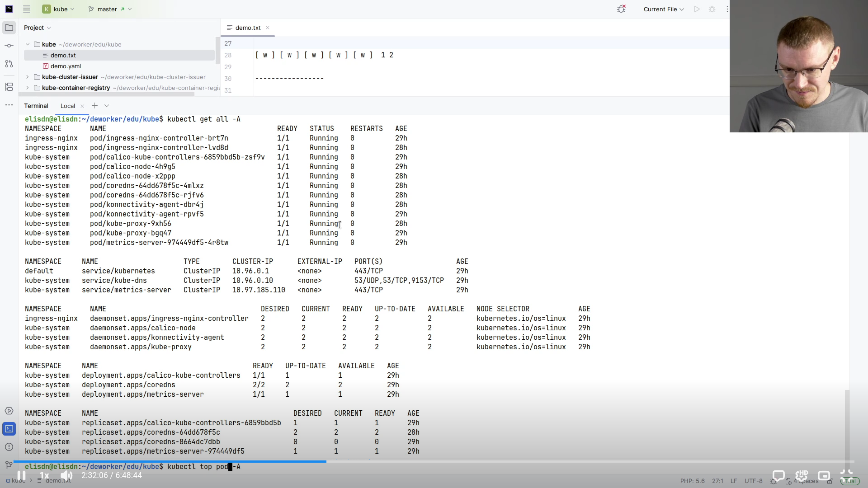Image resolution: width=868 pixels, height=488 pixels.
Task: Show more tool windows (ellipsis icon)
Action: [9, 105]
